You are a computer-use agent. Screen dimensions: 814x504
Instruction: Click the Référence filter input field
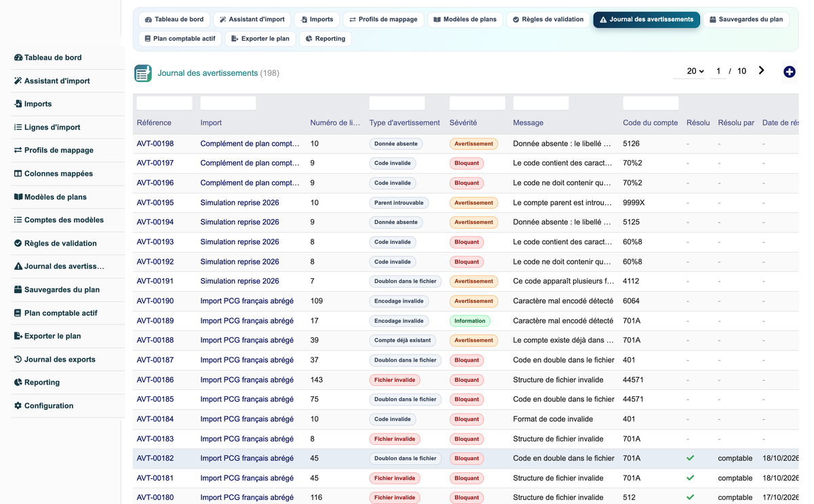tap(165, 103)
